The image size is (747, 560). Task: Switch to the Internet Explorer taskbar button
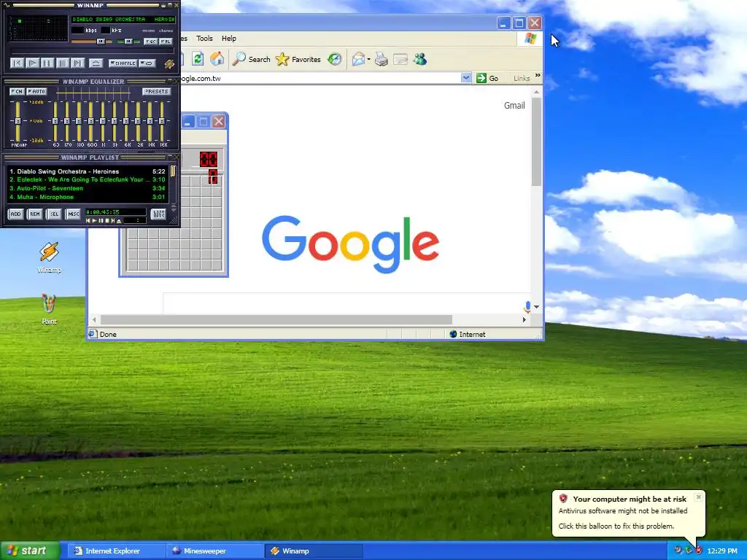point(117,551)
